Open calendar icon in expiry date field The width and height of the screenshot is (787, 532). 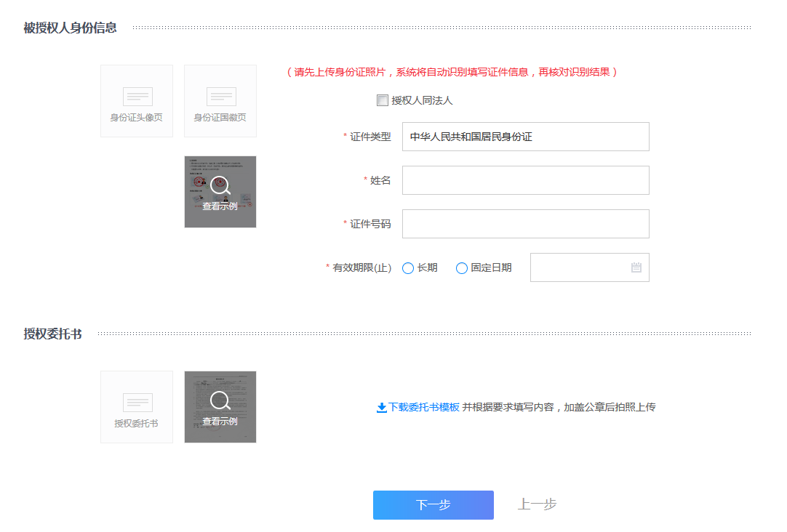(636, 267)
